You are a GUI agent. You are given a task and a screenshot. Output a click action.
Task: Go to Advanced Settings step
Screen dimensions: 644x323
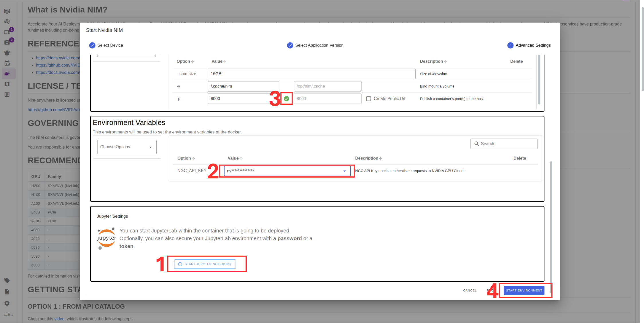529,45
